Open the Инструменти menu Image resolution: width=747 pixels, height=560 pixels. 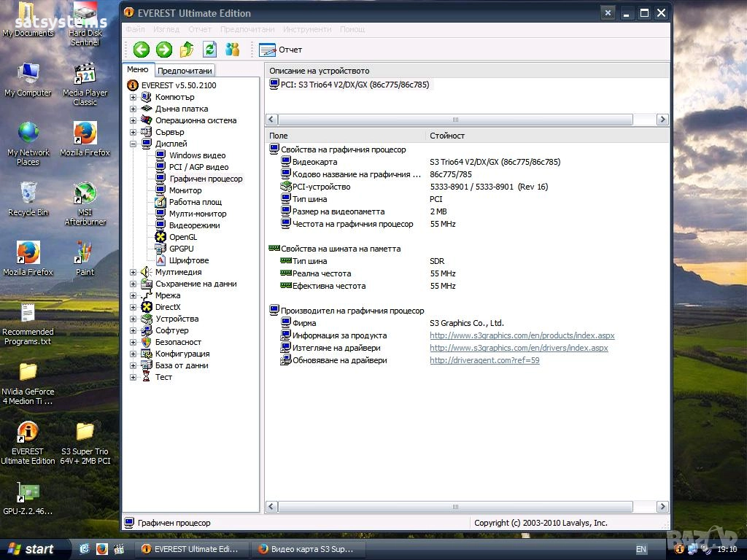click(x=307, y=29)
